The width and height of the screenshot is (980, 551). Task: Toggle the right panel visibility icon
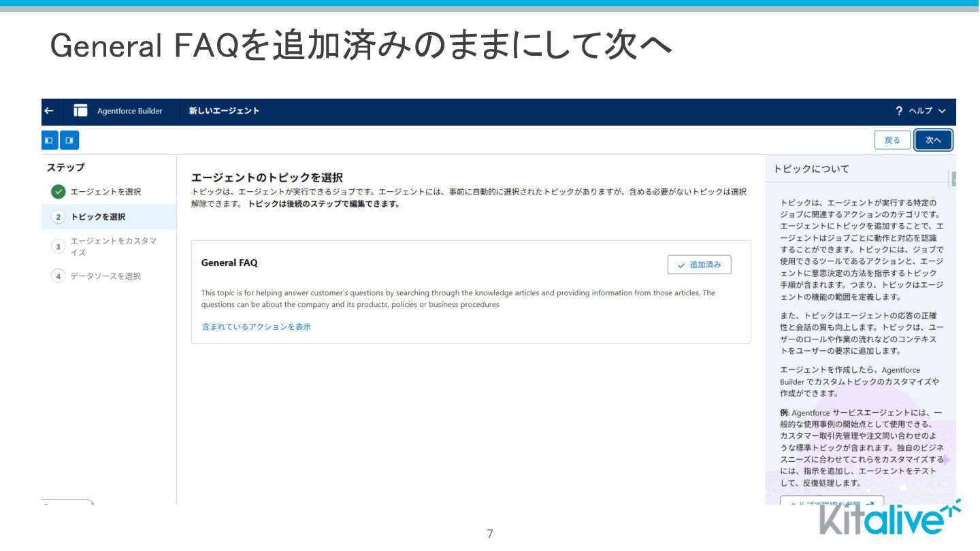click(x=69, y=140)
